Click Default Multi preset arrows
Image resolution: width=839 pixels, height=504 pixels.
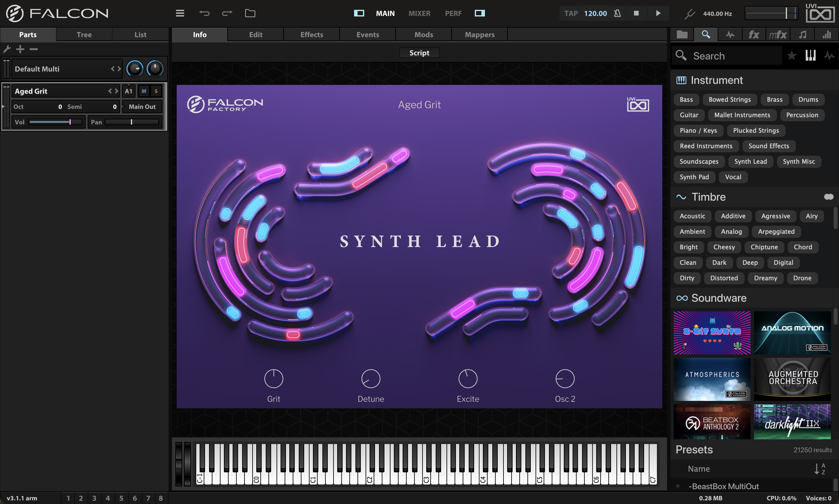(x=116, y=69)
